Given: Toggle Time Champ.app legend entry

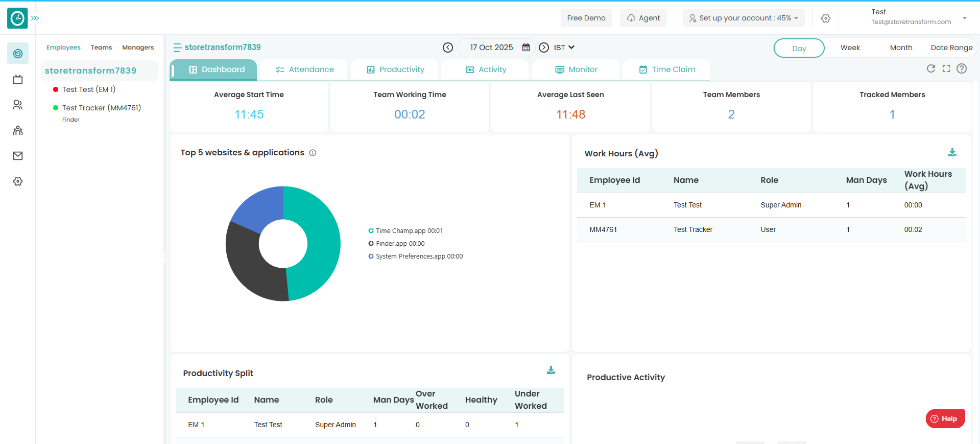Looking at the screenshot, I should (x=405, y=231).
